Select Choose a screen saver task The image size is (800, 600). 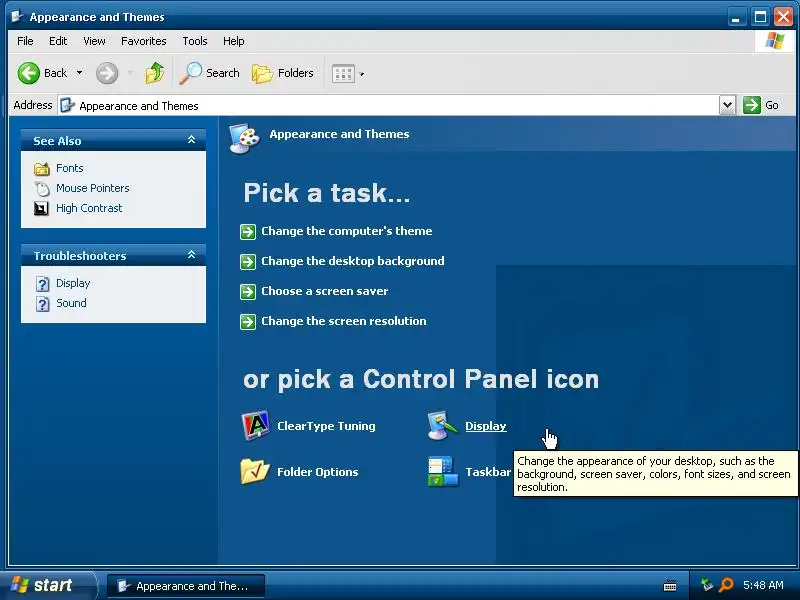tap(324, 291)
